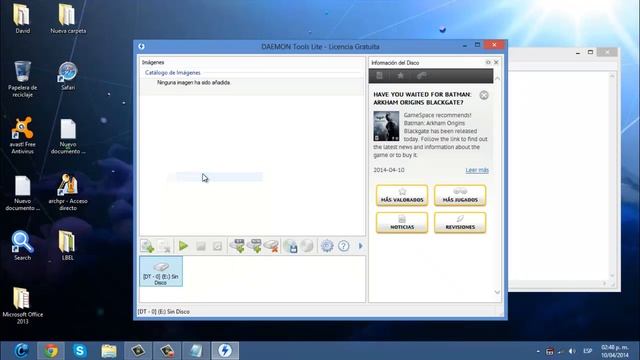Add a DT virtual drive

[x=237, y=246]
